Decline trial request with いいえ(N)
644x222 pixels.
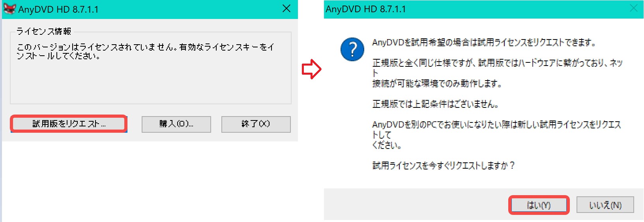[605, 205]
